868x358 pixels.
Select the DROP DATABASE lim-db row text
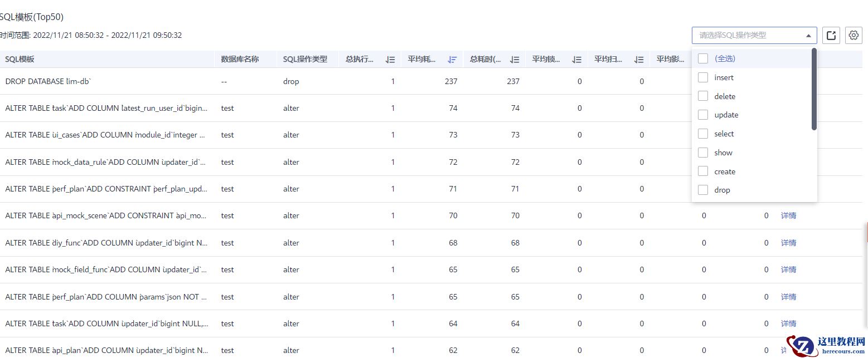[x=48, y=81]
